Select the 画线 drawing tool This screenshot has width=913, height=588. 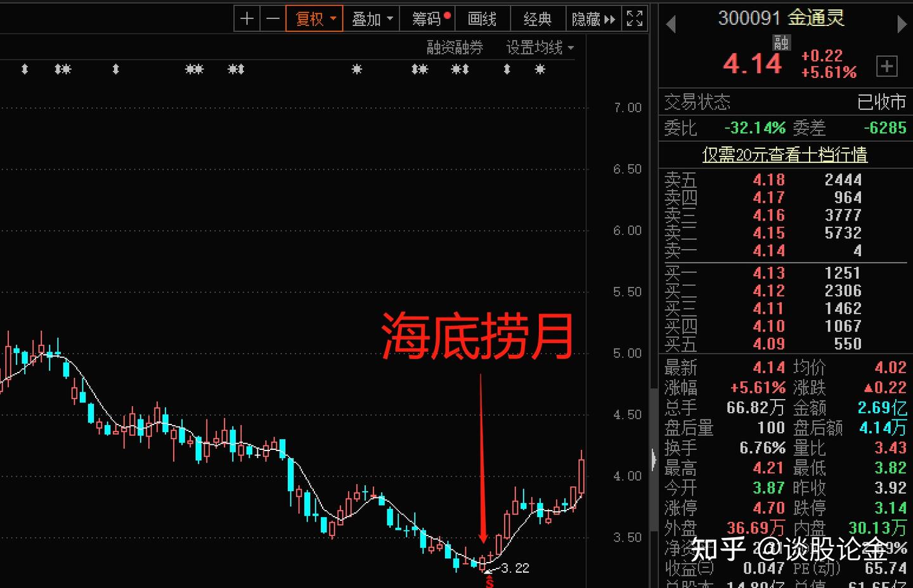click(482, 18)
